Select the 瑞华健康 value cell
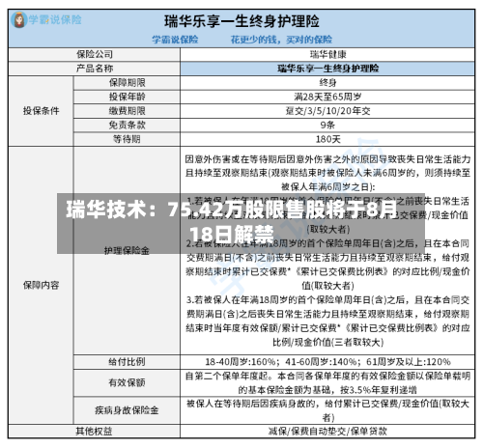This screenshot has width=483, height=448. click(327, 54)
